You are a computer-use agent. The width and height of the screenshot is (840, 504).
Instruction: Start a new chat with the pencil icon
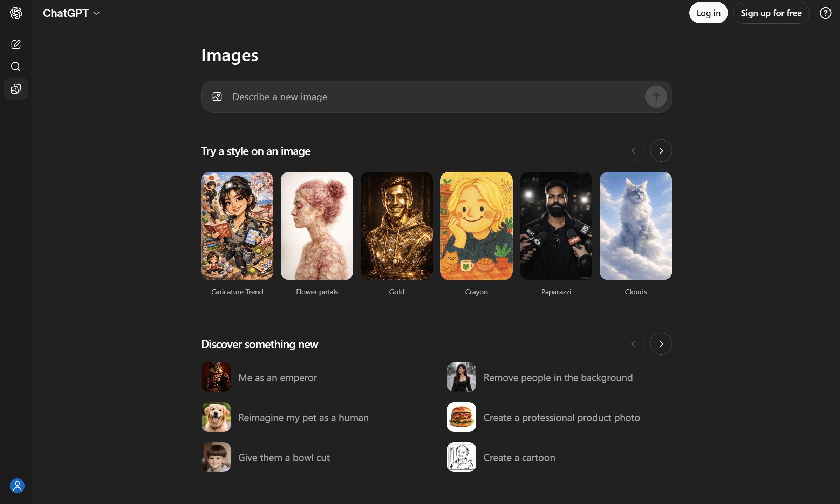point(16,45)
